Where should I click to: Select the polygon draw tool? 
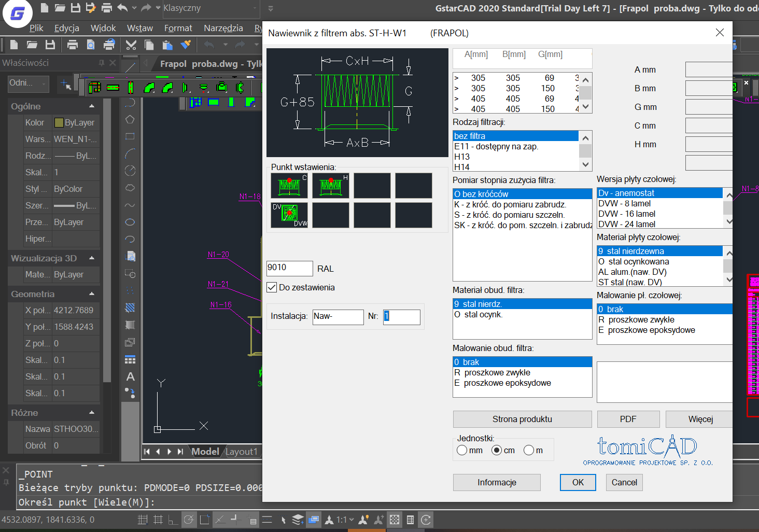pyautogui.click(x=130, y=119)
